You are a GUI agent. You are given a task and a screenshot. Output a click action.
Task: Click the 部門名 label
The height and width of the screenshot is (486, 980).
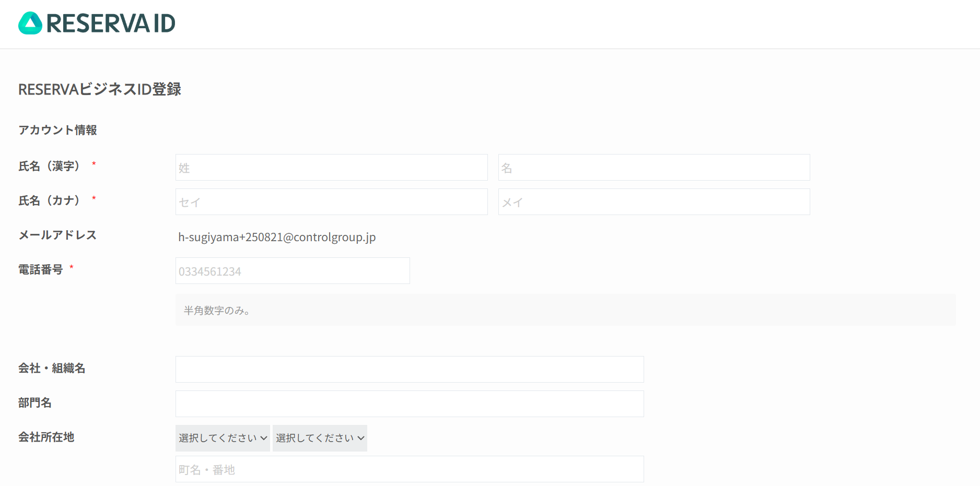pyautogui.click(x=35, y=402)
